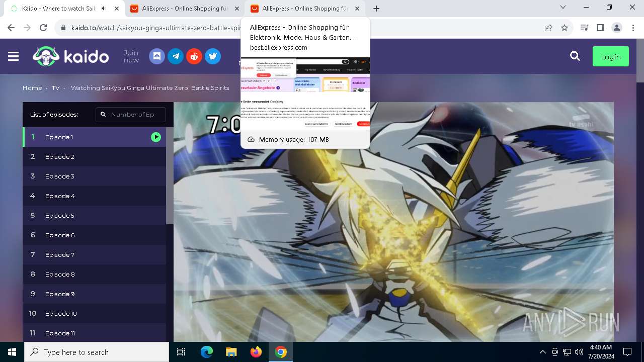Open the network icon in the tray
This screenshot has height=362, width=644.
click(567, 352)
